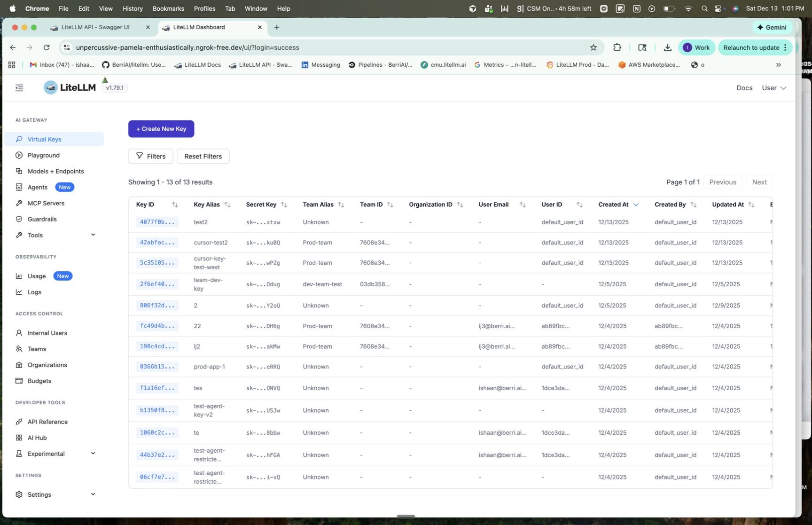Sort by Team Alias column arrows
This screenshot has width=812, height=525.
tap(341, 204)
